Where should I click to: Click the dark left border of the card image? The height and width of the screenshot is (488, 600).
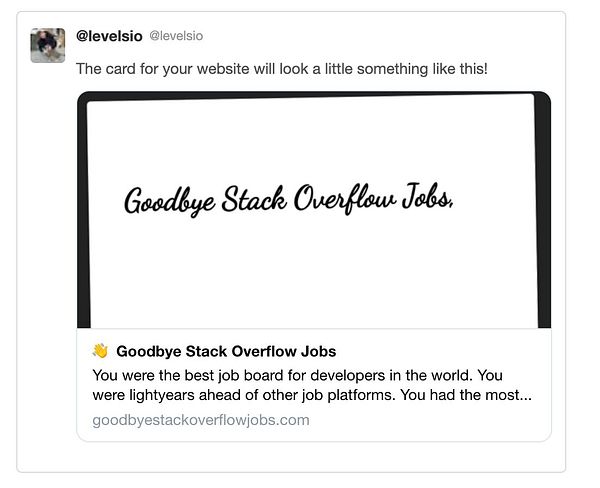83,214
